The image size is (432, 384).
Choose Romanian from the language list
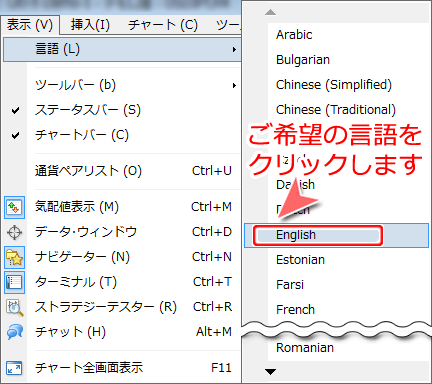305,348
